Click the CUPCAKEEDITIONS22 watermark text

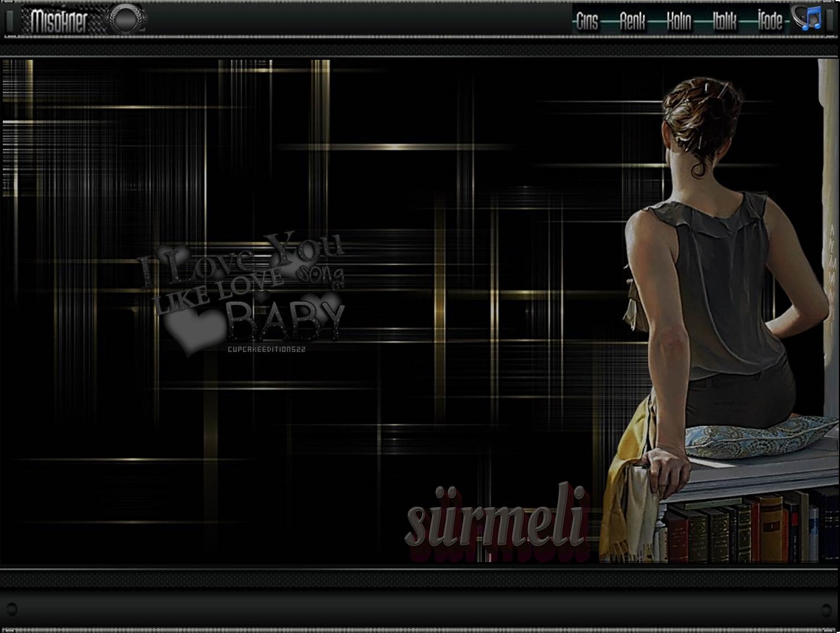[x=266, y=349]
